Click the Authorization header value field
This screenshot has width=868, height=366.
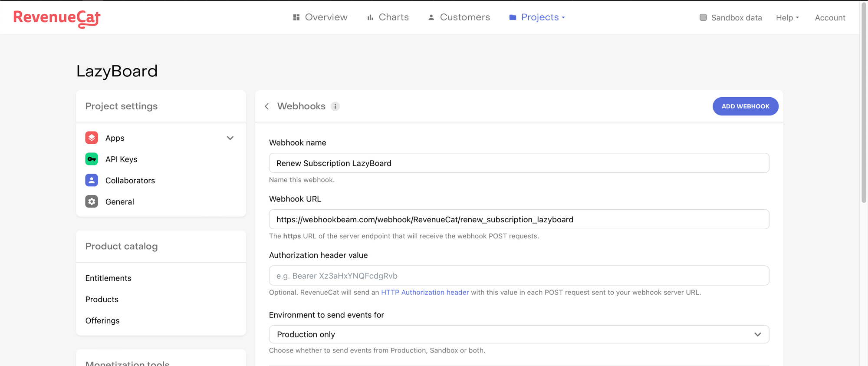(519, 276)
